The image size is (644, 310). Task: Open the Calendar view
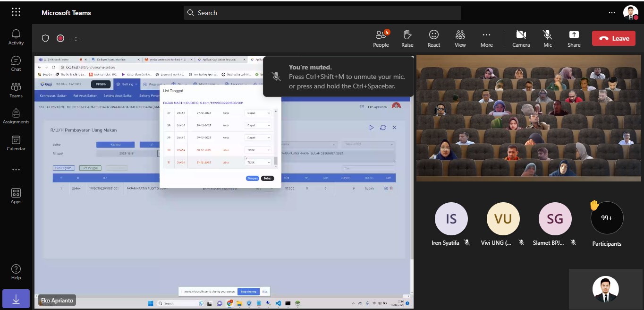[x=16, y=143]
